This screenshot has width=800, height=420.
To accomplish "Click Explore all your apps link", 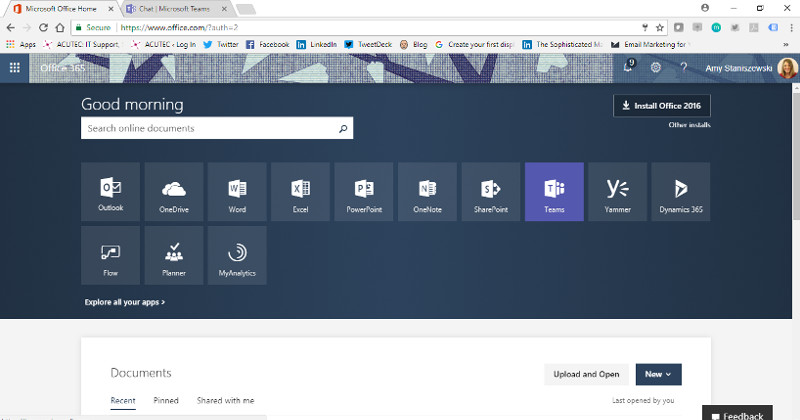I will click(x=124, y=302).
